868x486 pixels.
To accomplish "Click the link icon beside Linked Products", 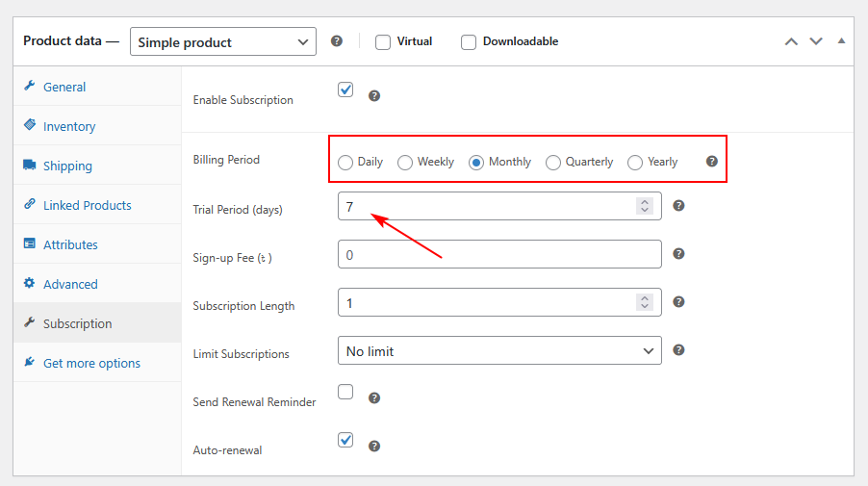I will (x=29, y=204).
